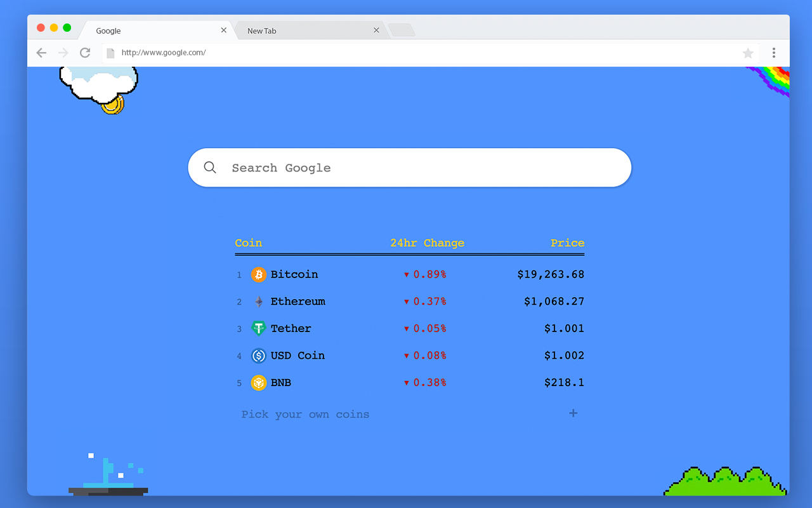The image size is (812, 508).
Task: Click the Coin column header
Action: point(248,243)
